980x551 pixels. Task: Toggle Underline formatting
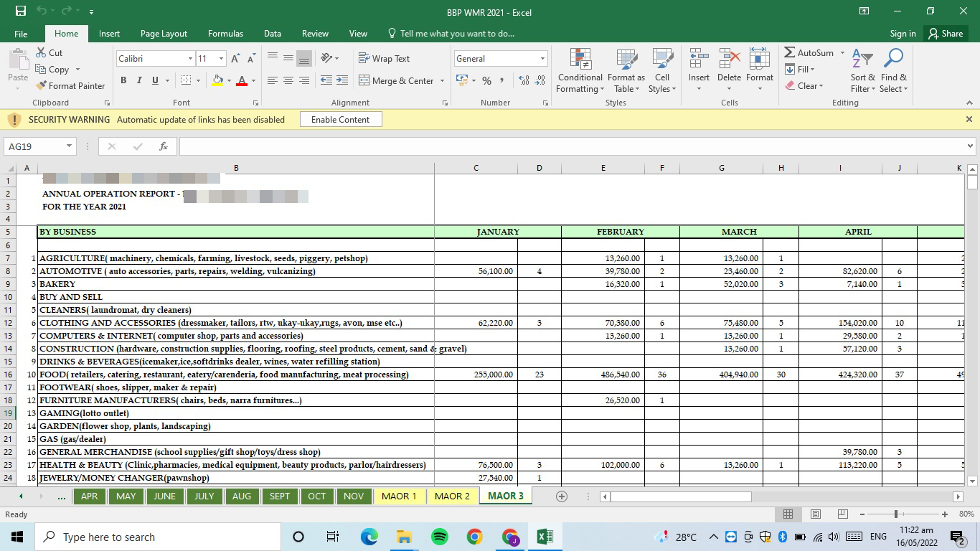[155, 80]
